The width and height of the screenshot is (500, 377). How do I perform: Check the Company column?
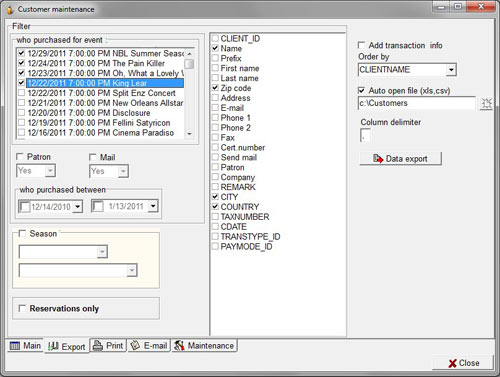point(215,177)
